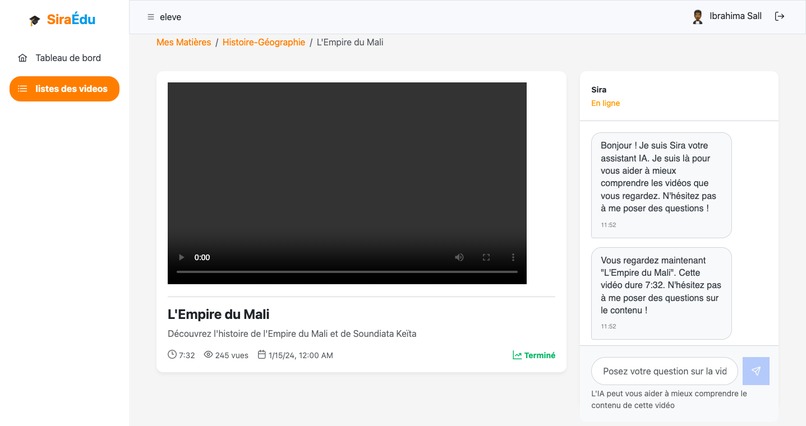Click the SiraÉdu graduation cap logo

click(34, 20)
